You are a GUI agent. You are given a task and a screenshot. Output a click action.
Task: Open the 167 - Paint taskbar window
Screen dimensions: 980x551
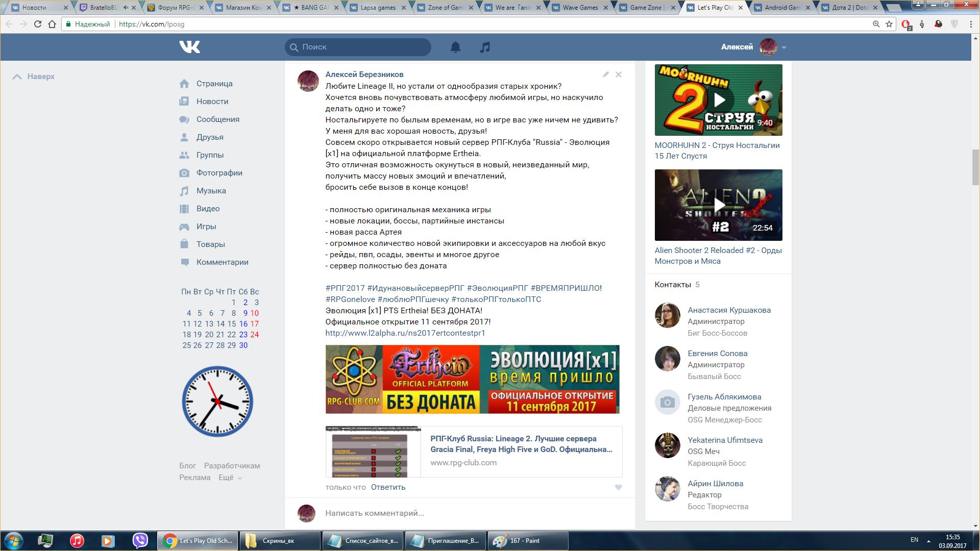pos(528,540)
